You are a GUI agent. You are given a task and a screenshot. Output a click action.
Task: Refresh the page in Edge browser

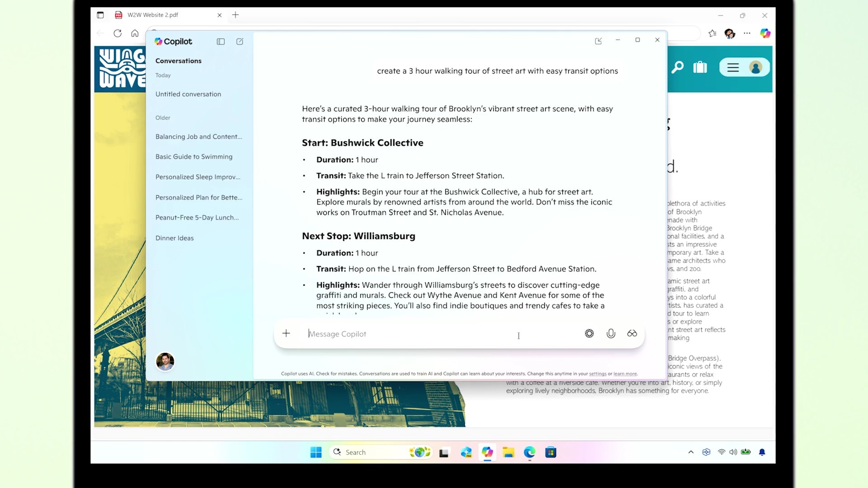118,33
